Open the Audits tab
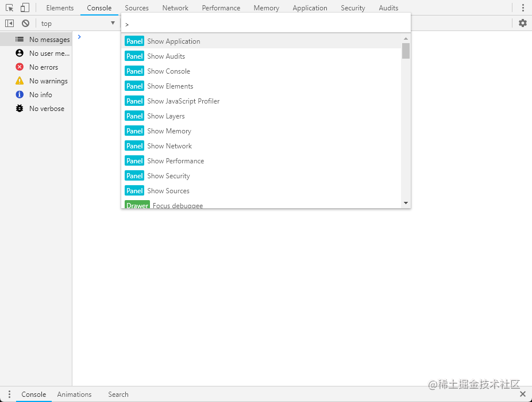 pyautogui.click(x=388, y=8)
